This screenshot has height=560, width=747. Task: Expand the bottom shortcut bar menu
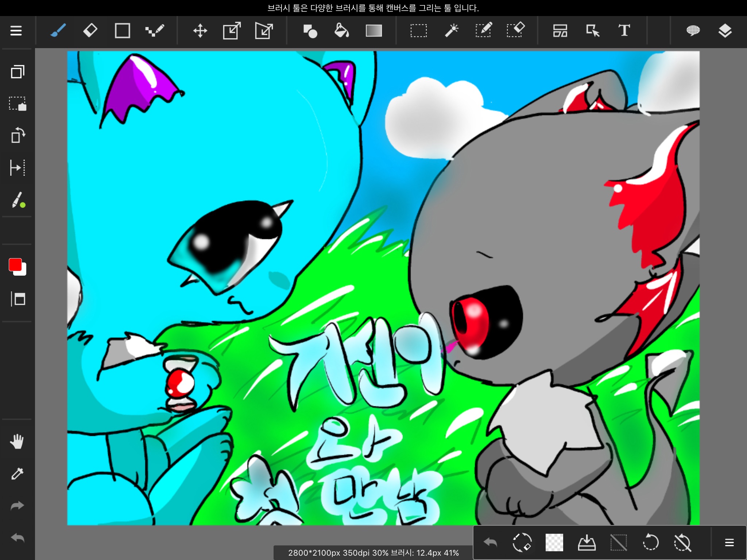pos(729,542)
